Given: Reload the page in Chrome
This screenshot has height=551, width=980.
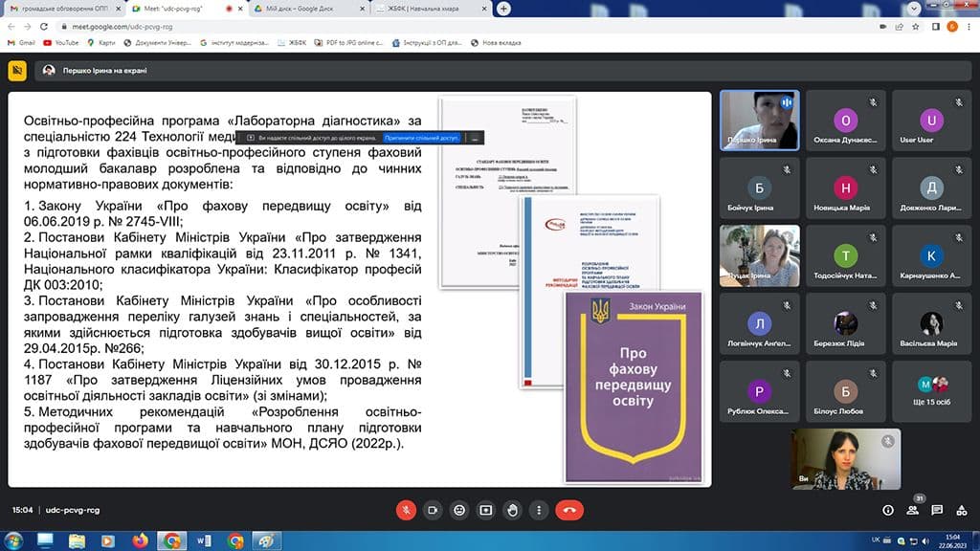Looking at the screenshot, I should coord(44,26).
